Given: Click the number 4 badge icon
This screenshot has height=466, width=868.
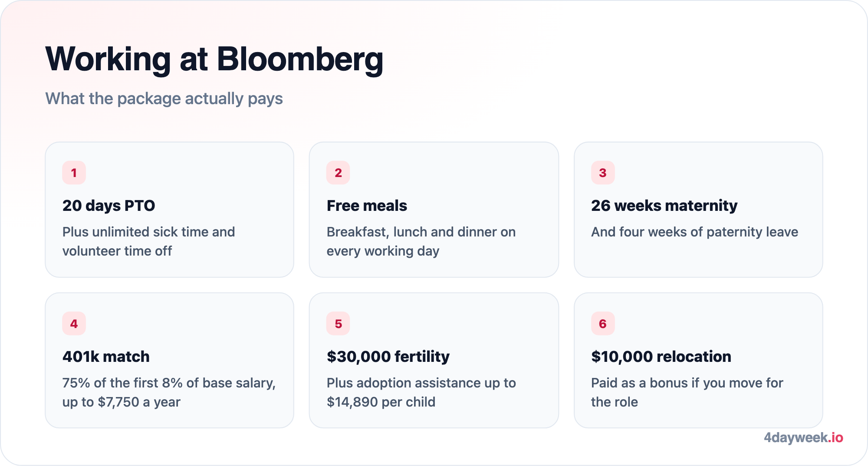Looking at the screenshot, I should pyautogui.click(x=74, y=324).
